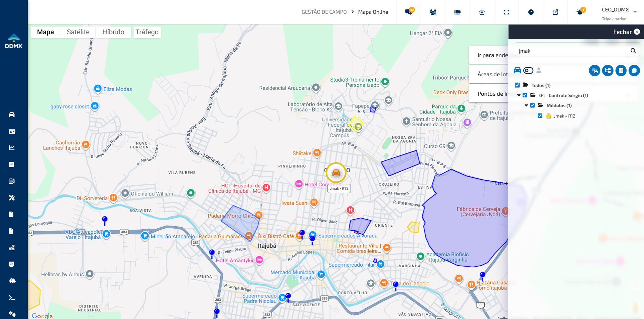Switch to Híbrido map view
This screenshot has width=644, height=319.
pyautogui.click(x=113, y=32)
